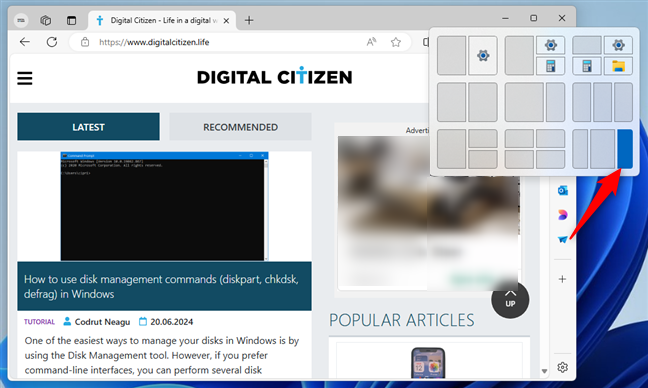
Task: Open the Edge sidebar settings gear
Action: click(562, 367)
